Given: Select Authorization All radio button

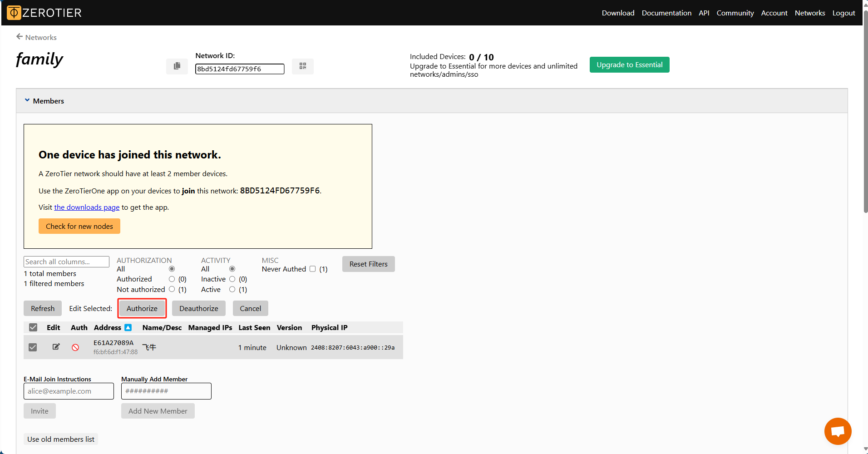Looking at the screenshot, I should [x=172, y=269].
